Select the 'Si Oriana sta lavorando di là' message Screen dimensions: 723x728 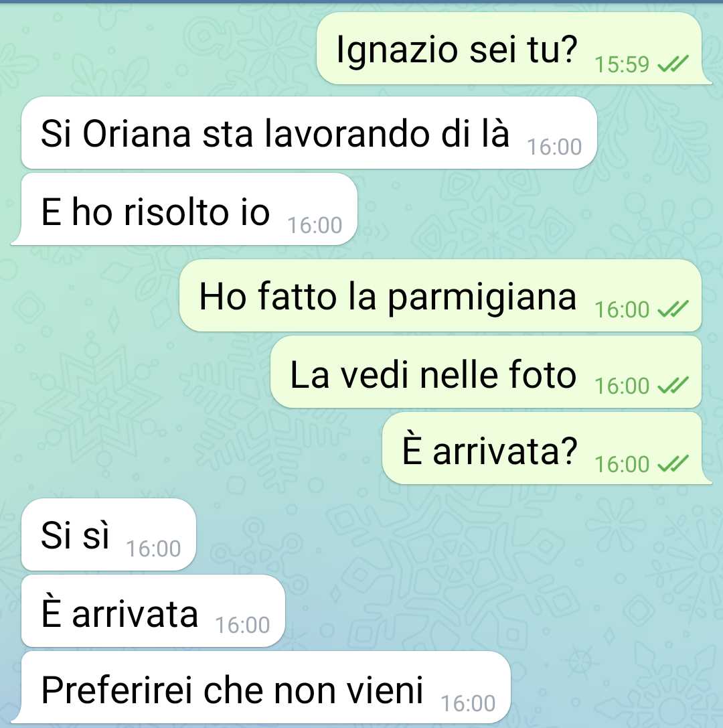pyautogui.click(x=309, y=133)
